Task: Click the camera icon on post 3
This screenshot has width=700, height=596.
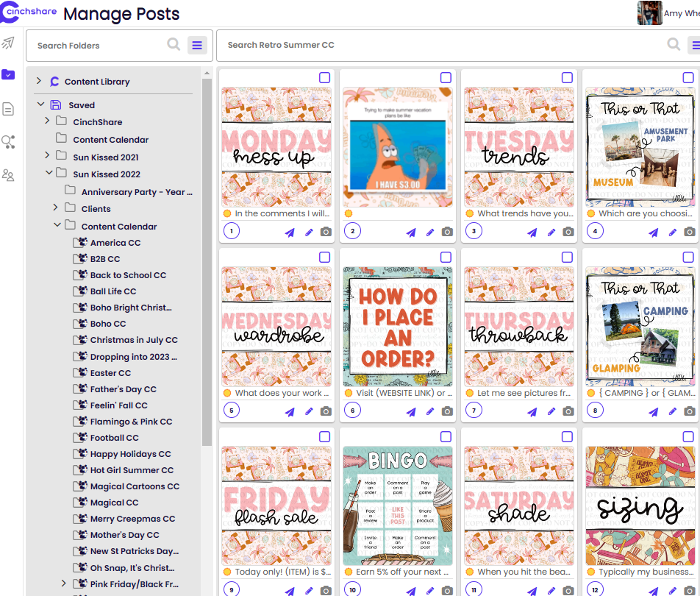Action: coord(568,233)
